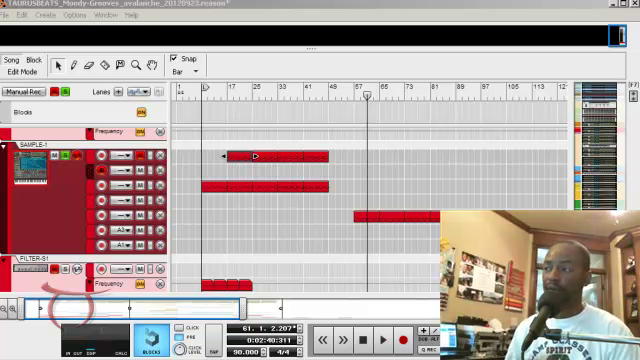This screenshot has width=640, height=360.
Task: Click the Play button in transport
Action: coord(383,340)
